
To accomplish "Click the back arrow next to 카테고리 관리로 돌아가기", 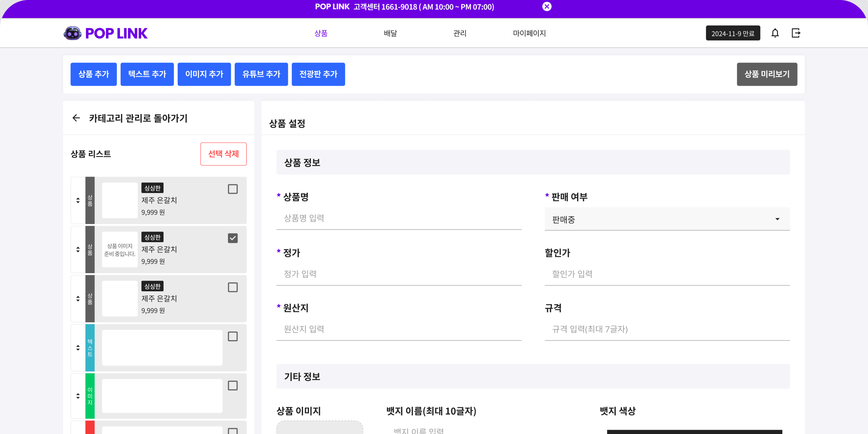I will 76,118.
